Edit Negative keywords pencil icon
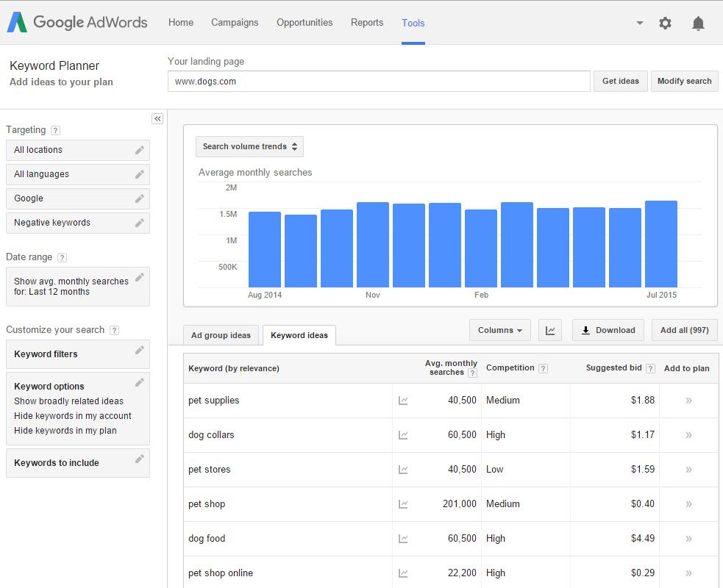The width and height of the screenshot is (723, 588). click(139, 223)
